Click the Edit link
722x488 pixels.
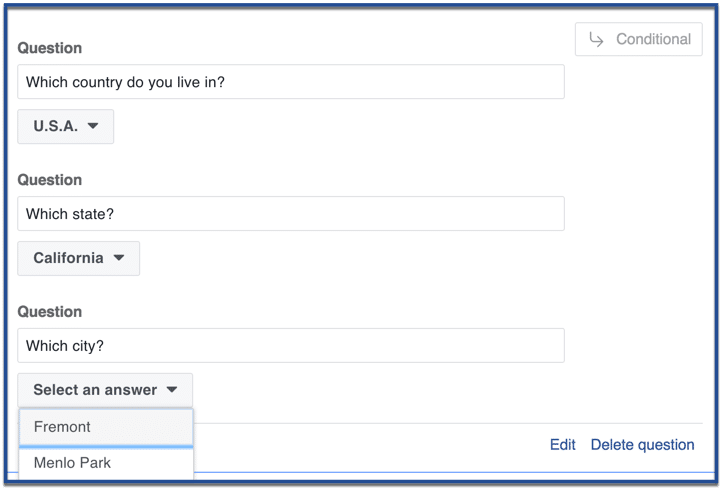(563, 445)
